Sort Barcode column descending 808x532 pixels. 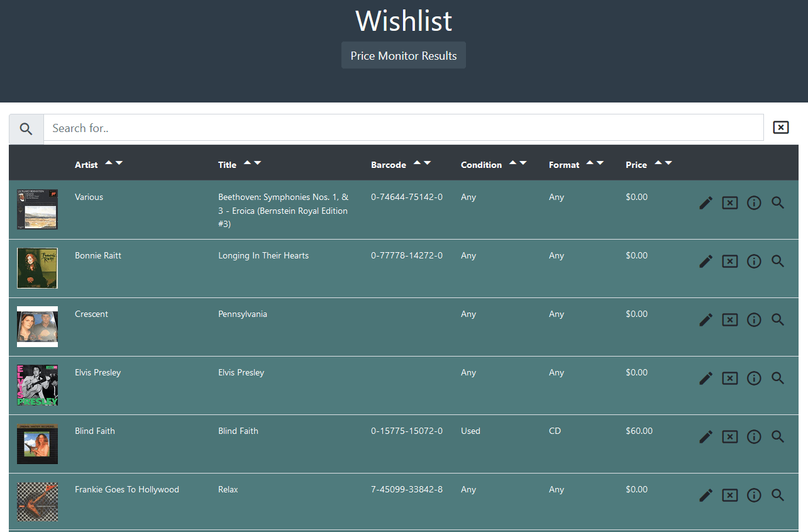[428, 163]
